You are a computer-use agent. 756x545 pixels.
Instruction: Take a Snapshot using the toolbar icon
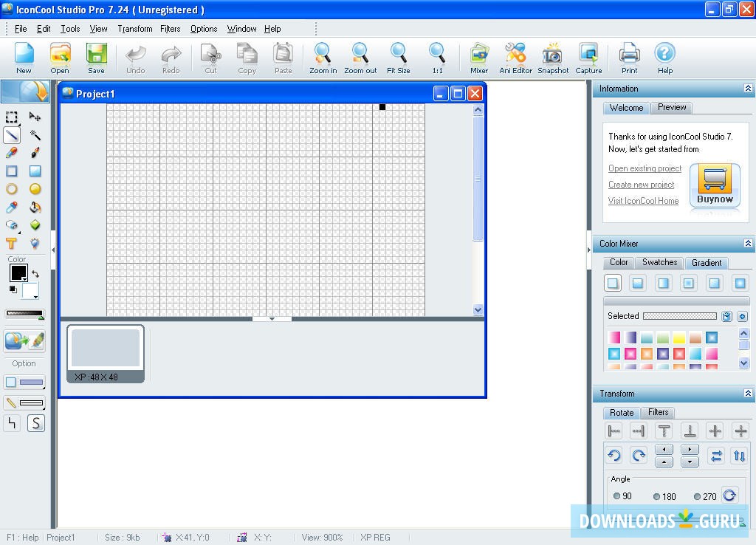(552, 58)
